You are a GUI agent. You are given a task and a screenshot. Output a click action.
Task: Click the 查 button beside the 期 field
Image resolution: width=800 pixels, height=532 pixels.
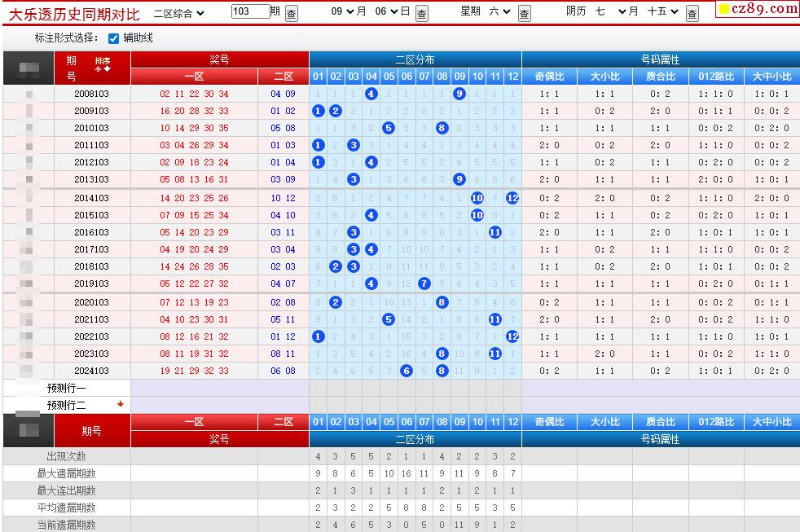(292, 13)
